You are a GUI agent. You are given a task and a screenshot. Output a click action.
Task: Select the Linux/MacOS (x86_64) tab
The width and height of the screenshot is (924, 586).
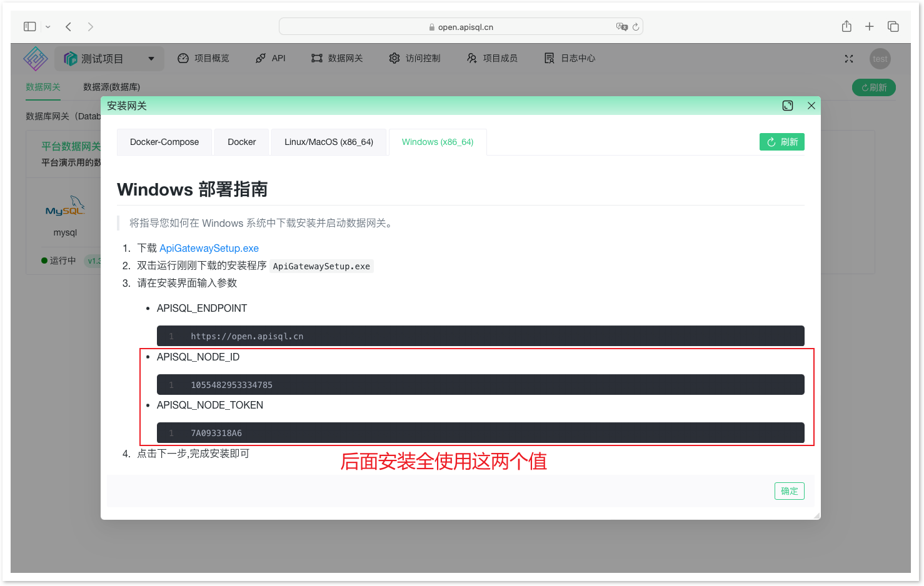pyautogui.click(x=329, y=142)
